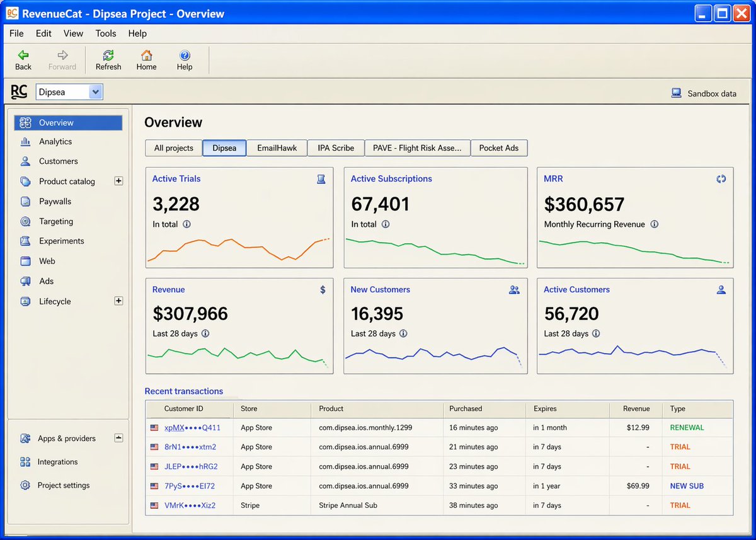
Task: Click the Sandbox data monitor icon
Action: (x=677, y=93)
